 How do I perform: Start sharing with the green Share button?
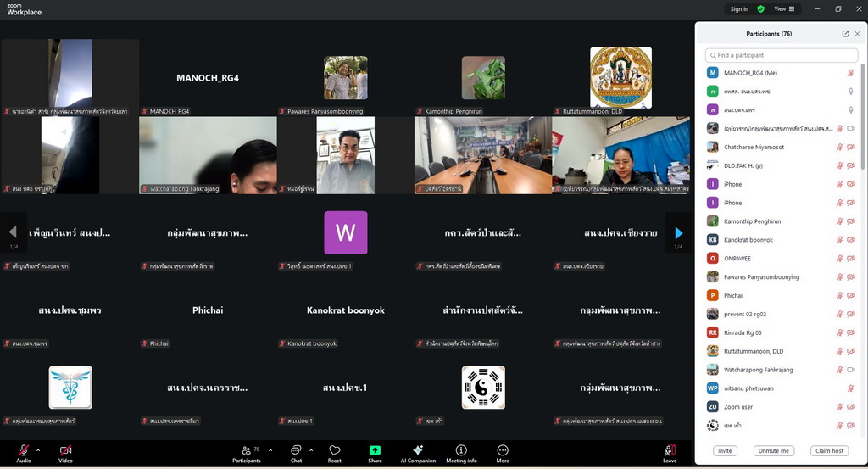coord(375,453)
